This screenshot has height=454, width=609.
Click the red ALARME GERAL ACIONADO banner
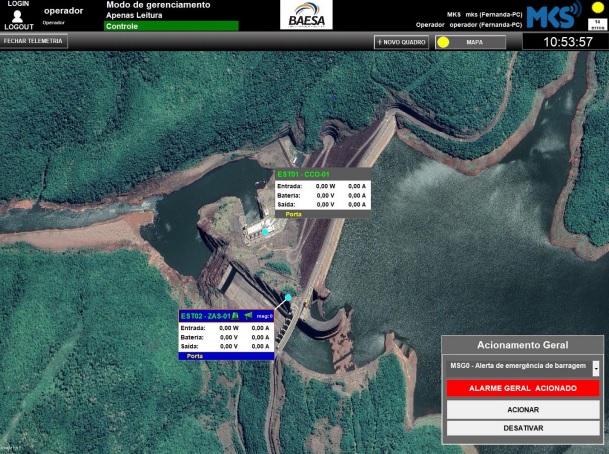pos(523,388)
